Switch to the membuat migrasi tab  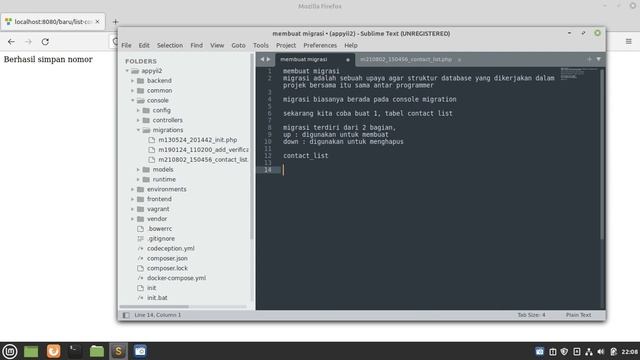pyautogui.click(x=304, y=60)
